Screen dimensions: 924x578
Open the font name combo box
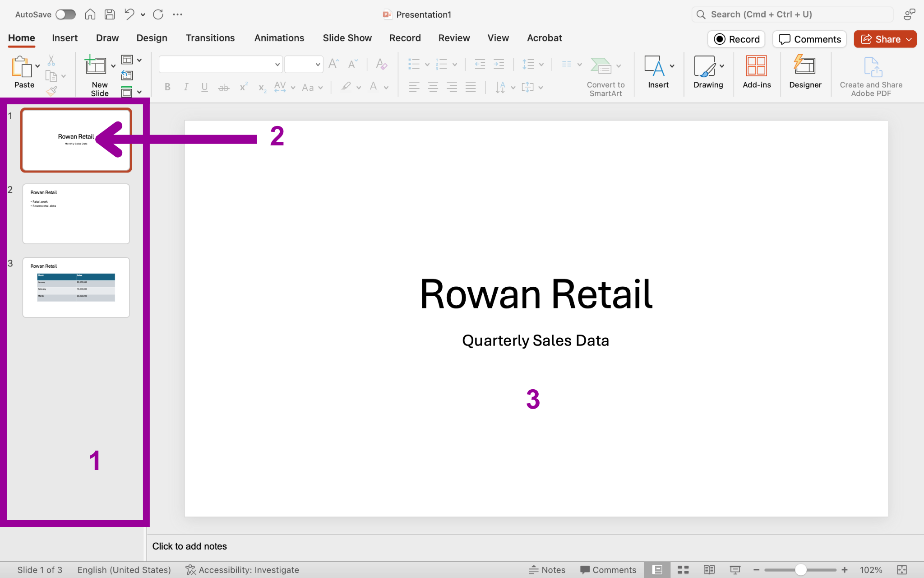pos(221,65)
